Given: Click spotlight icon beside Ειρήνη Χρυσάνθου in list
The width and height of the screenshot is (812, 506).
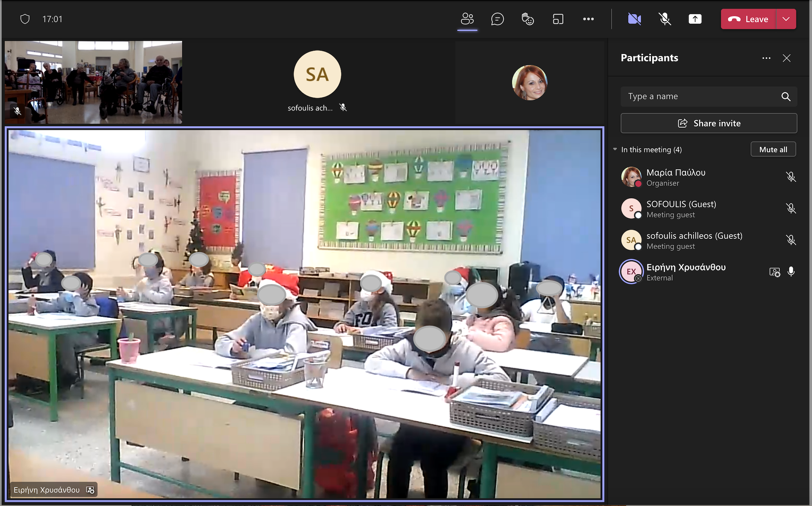Looking at the screenshot, I should [774, 272].
